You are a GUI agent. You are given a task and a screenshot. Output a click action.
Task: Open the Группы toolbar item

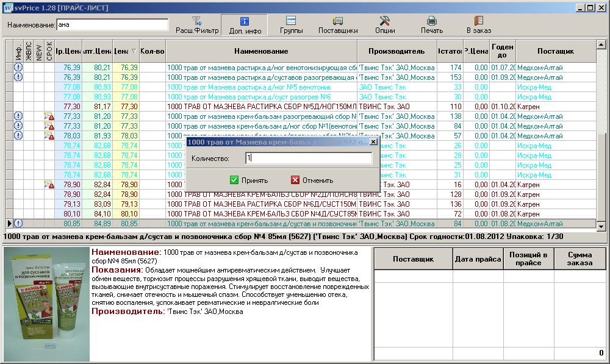tap(291, 25)
